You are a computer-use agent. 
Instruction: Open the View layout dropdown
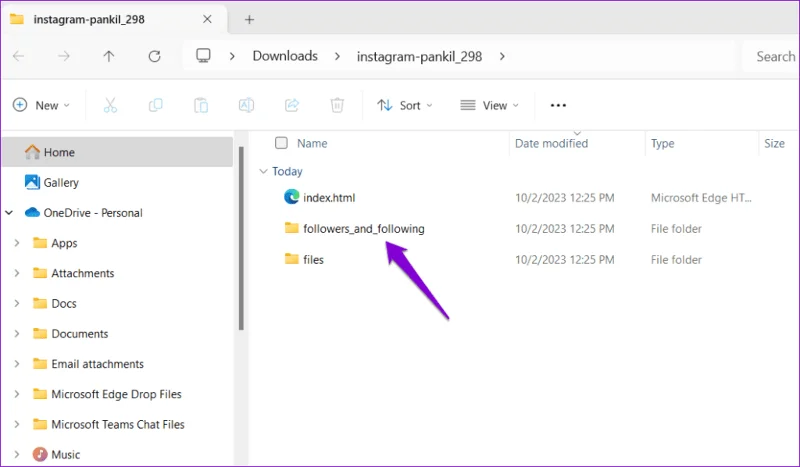pos(489,105)
